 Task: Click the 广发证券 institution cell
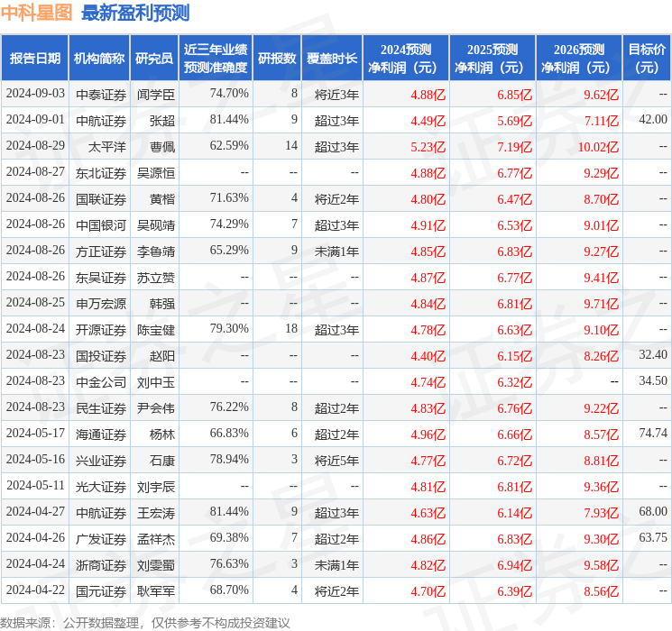(x=101, y=538)
